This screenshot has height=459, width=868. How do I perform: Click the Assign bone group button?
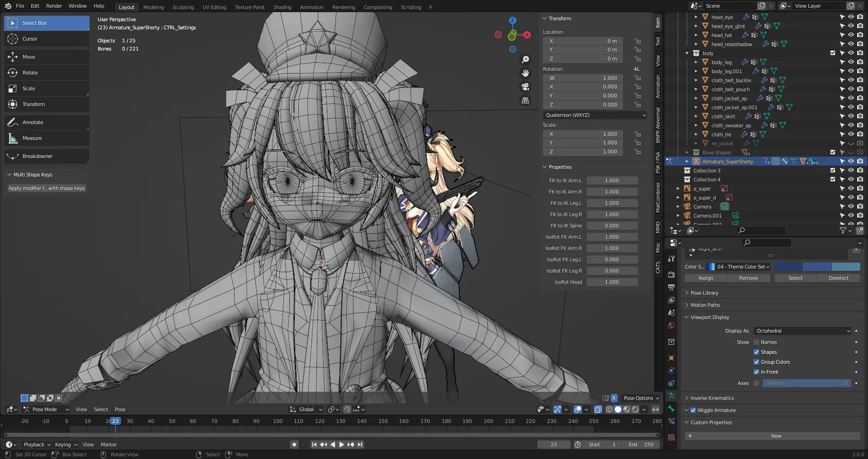705,278
